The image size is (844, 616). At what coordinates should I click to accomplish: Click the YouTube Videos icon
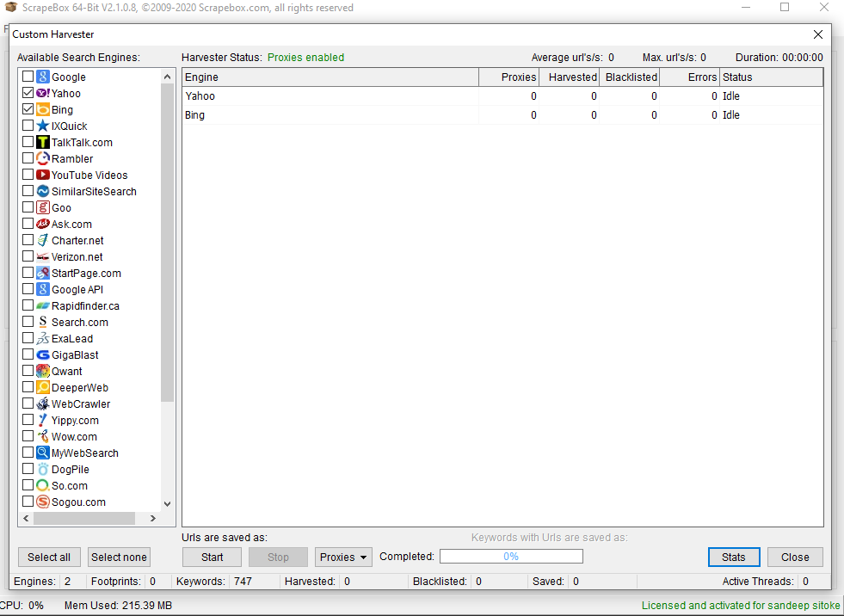pyautogui.click(x=43, y=175)
